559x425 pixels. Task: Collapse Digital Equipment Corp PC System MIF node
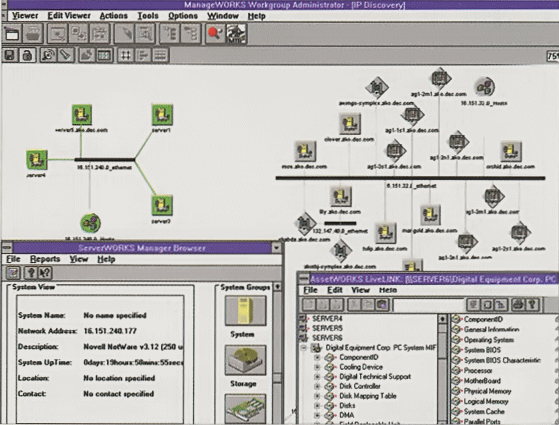pos(303,348)
